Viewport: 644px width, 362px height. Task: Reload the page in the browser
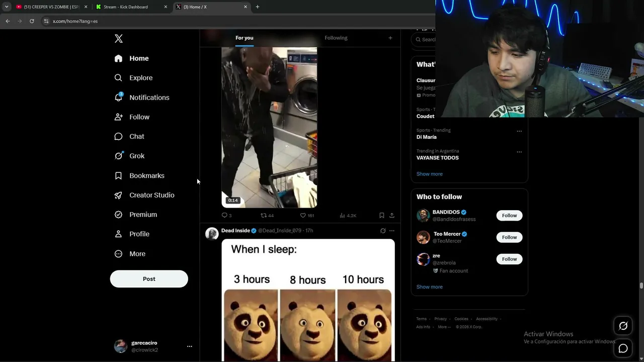point(32,21)
